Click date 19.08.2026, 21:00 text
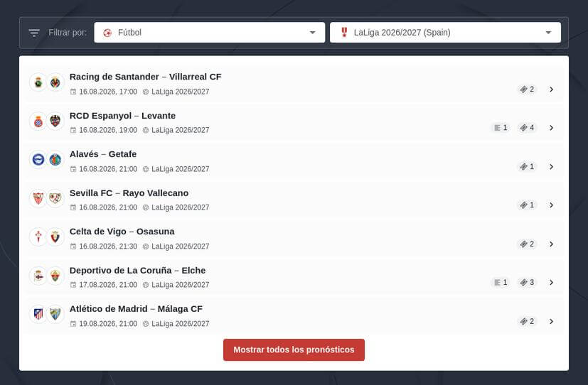 click(x=108, y=324)
